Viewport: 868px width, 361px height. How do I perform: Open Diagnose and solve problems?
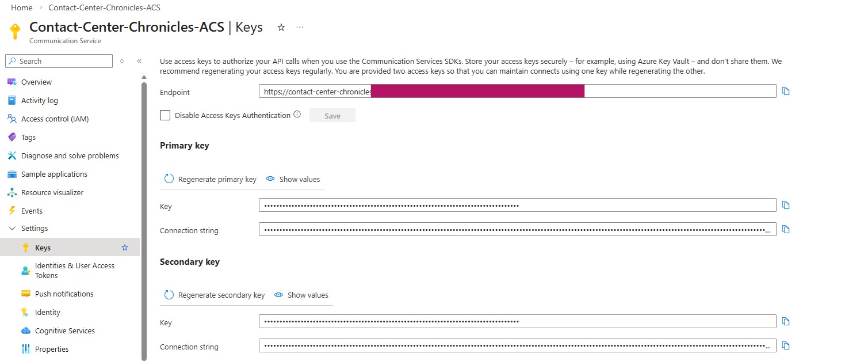(x=70, y=155)
